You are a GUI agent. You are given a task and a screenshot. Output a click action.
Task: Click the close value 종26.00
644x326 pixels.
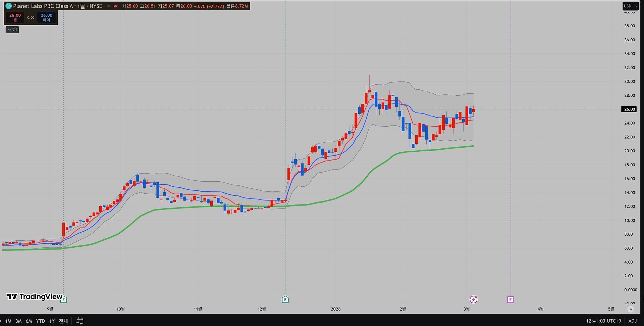pyautogui.click(x=184, y=6)
